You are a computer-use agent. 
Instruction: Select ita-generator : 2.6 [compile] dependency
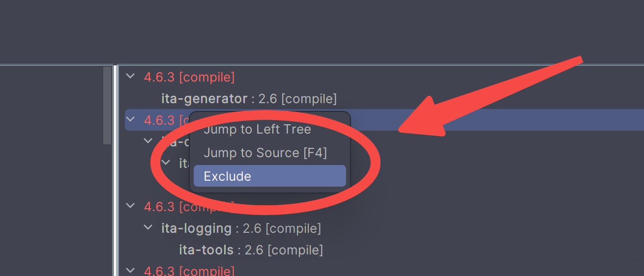click(x=249, y=99)
